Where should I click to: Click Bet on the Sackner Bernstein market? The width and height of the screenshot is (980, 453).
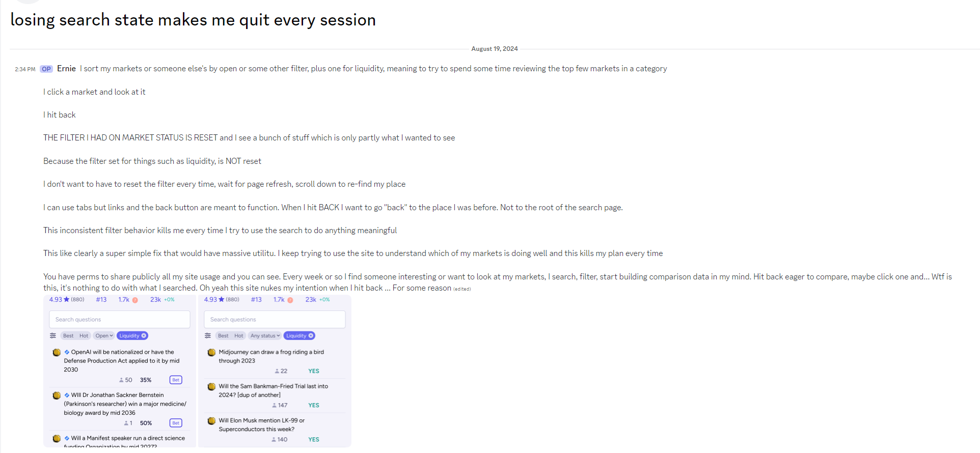pos(176,423)
